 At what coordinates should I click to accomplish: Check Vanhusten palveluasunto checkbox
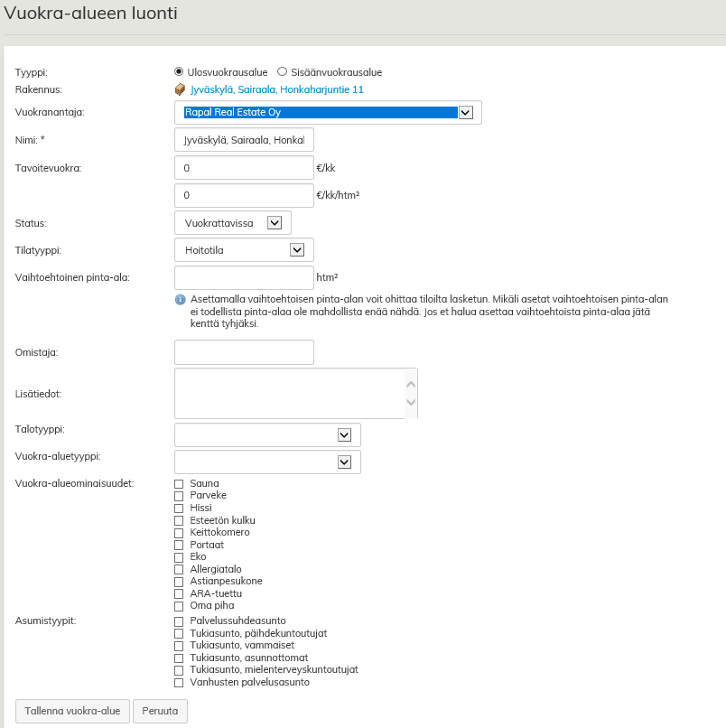(x=179, y=683)
